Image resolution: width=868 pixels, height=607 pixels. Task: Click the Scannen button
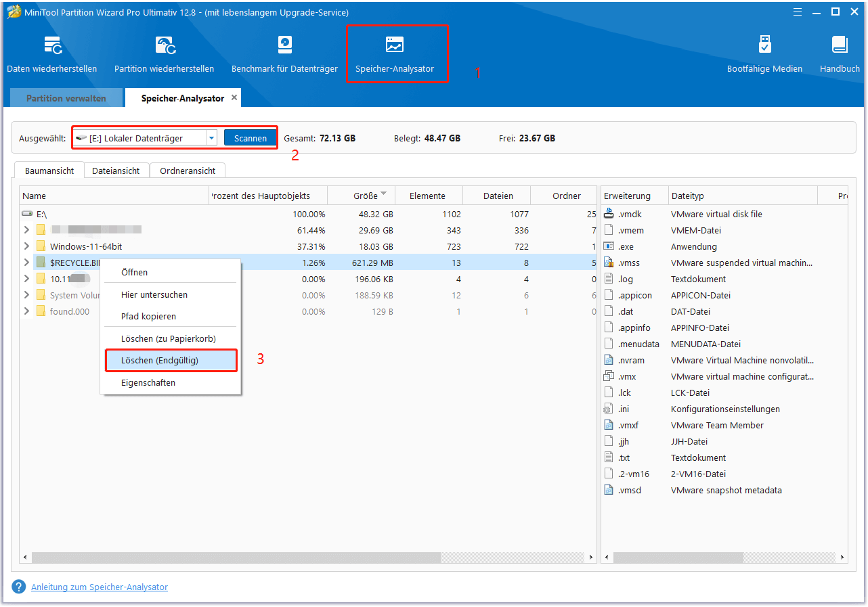tap(251, 138)
